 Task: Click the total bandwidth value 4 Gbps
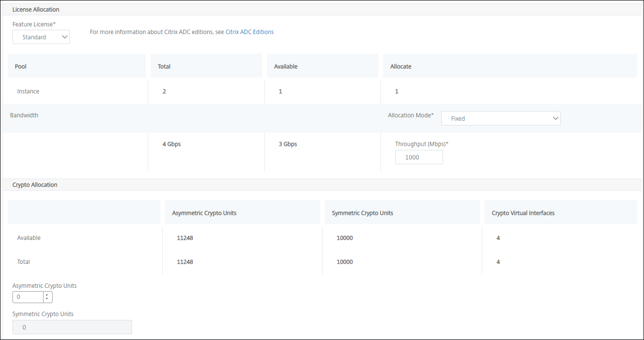(172, 144)
